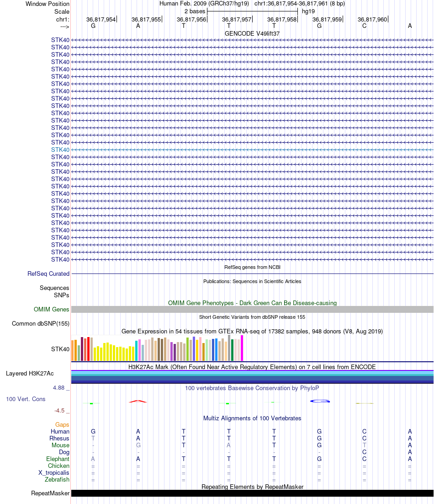Click the Elephant species label
Viewport: 434px width, 504px height.
(x=58, y=459)
